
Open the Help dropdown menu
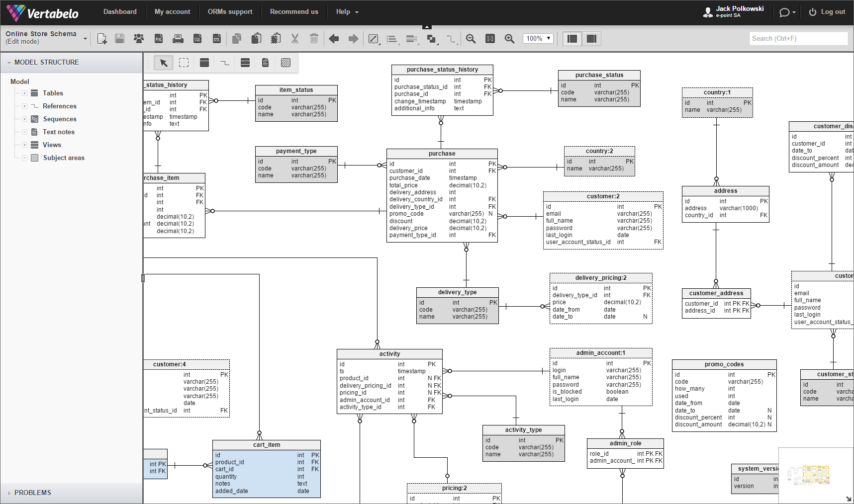[x=347, y=12]
